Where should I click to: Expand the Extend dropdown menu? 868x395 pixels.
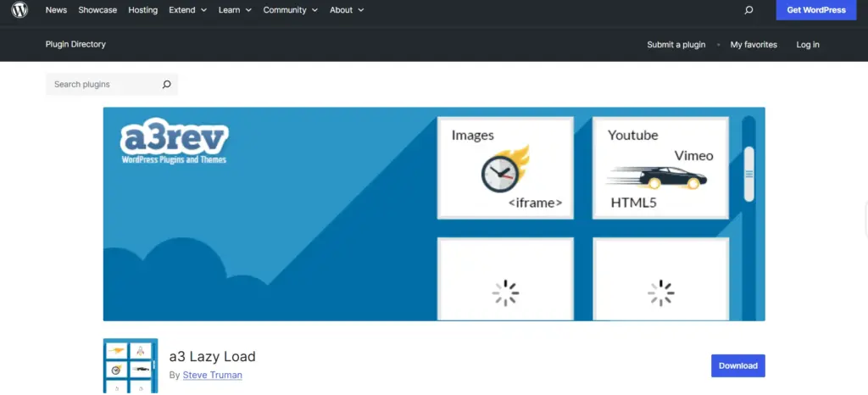pos(188,10)
